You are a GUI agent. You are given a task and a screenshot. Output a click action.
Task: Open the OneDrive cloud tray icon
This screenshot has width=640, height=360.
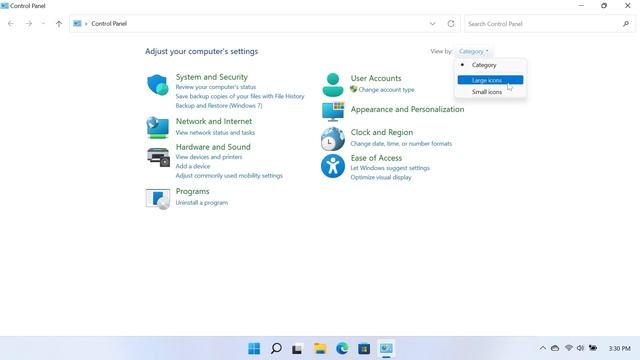(x=555, y=348)
